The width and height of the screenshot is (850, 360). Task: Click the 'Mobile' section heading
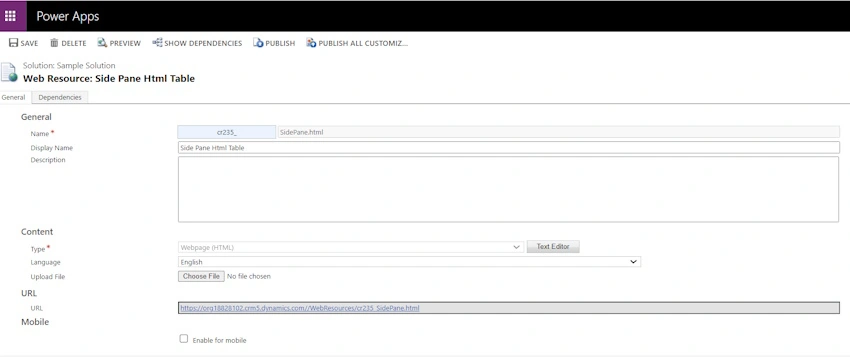35,322
